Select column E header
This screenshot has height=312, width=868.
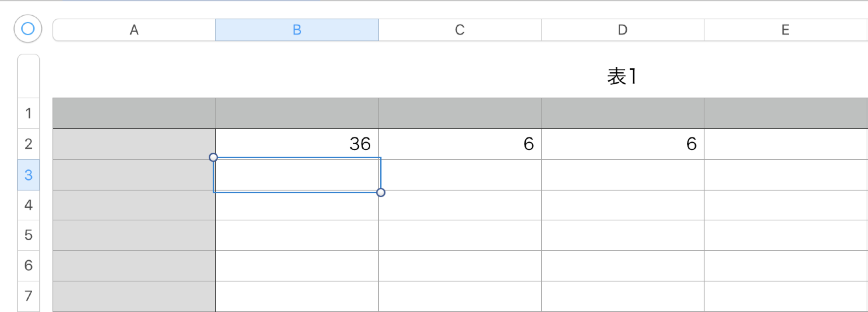click(785, 30)
